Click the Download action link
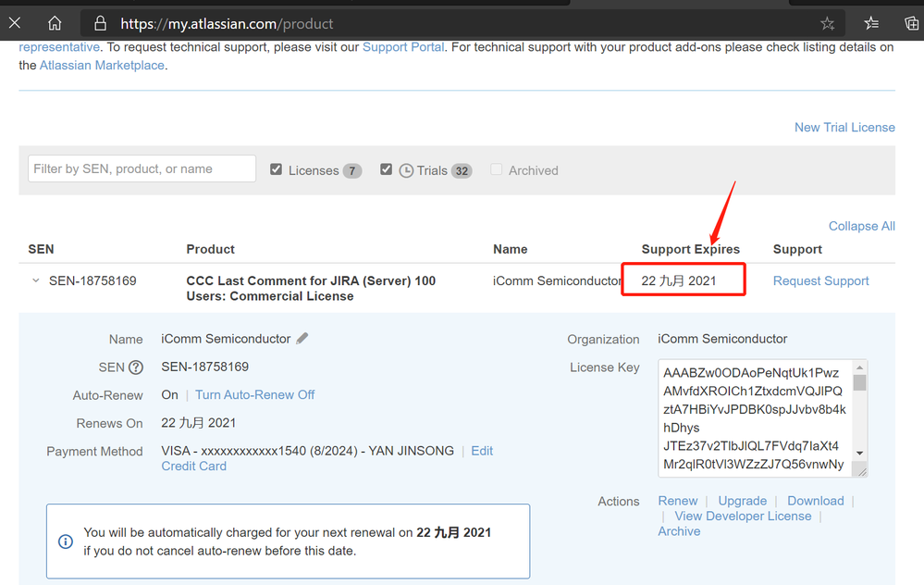This screenshot has width=924, height=585. point(816,501)
